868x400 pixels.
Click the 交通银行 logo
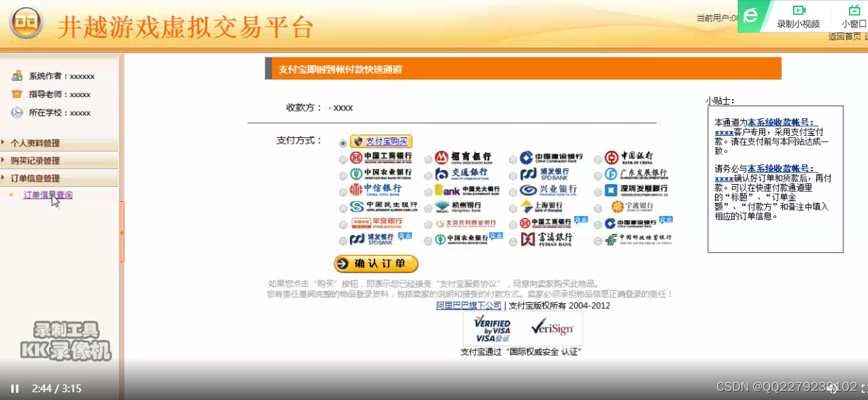click(462, 173)
